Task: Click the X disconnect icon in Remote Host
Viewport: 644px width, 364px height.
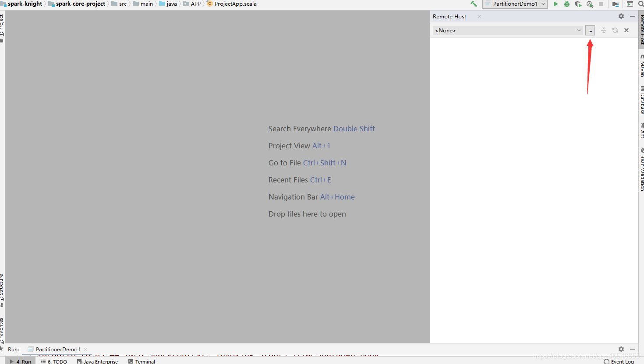Action: 626,30
